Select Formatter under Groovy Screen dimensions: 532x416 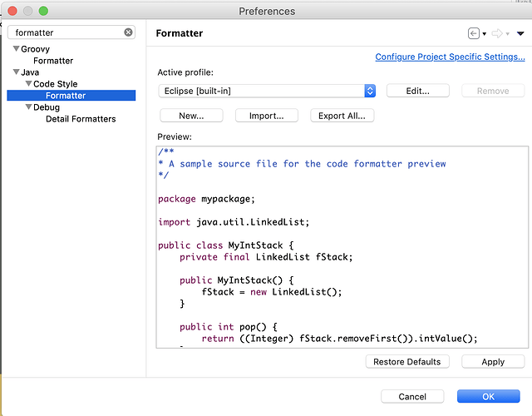point(53,61)
